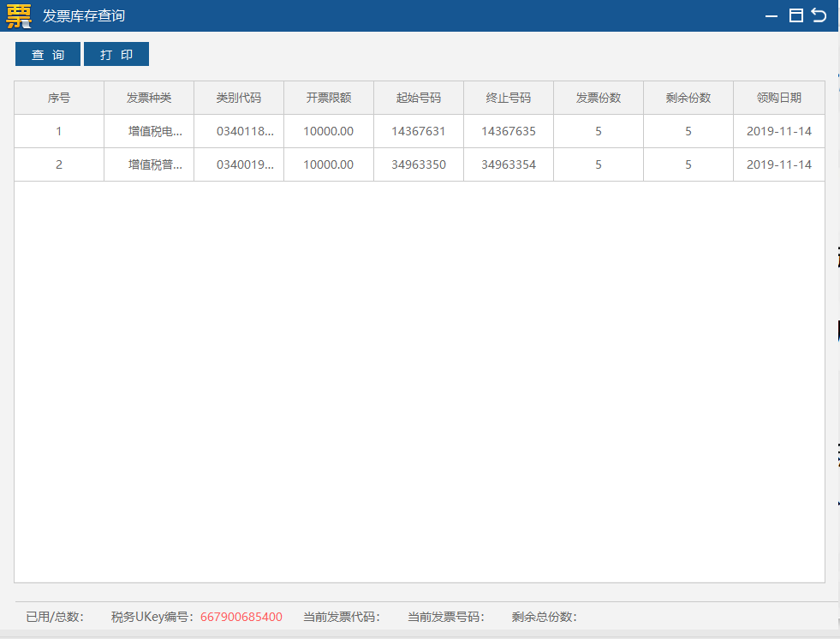Click the 票 app logo icon

tap(19, 15)
